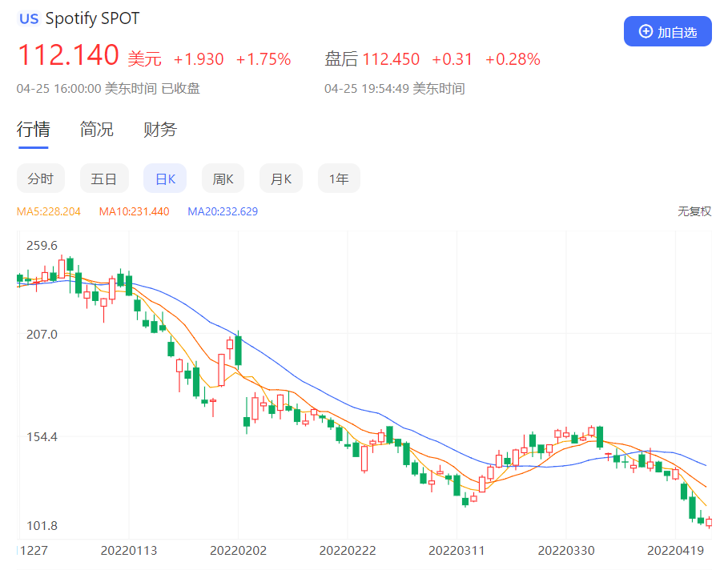Choose the 周K weekly chart
728x570 pixels.
click(223, 179)
